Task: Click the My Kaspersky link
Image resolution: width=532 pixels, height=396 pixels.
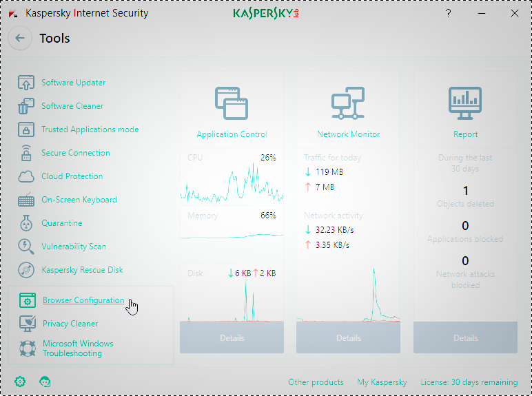Action: [382, 382]
